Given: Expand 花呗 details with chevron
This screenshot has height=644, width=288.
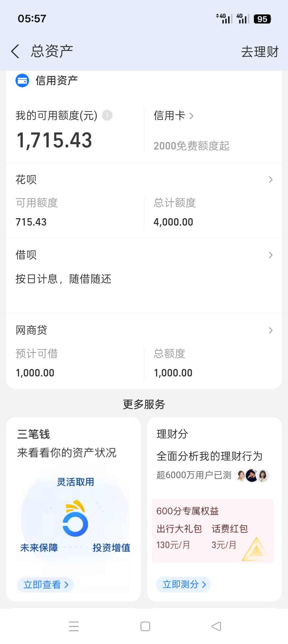Looking at the screenshot, I should [x=271, y=180].
